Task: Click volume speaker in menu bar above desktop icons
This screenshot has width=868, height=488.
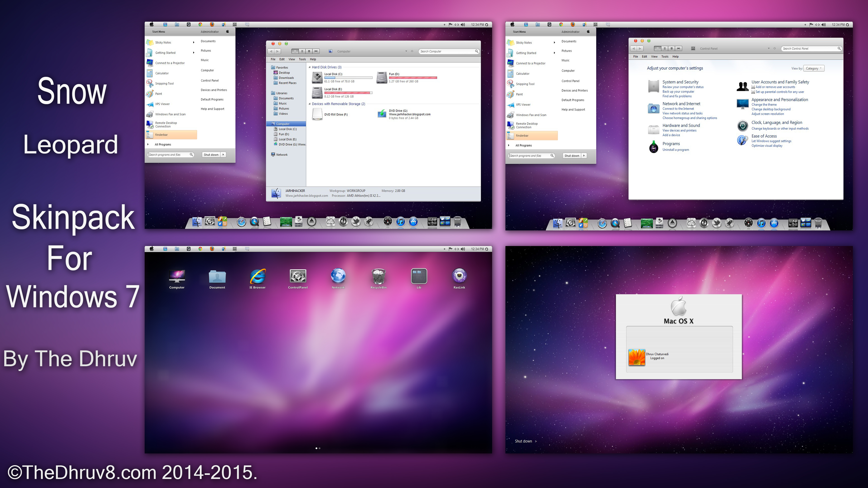Action: click(463, 249)
